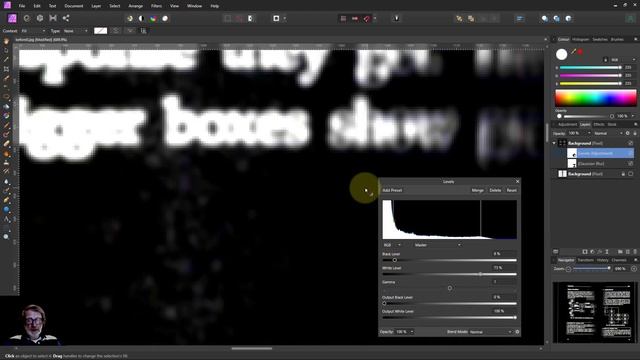Image resolution: width=640 pixels, height=360 pixels.
Task: Apply Auto Contrast half-circle icon
Action: 141,18
